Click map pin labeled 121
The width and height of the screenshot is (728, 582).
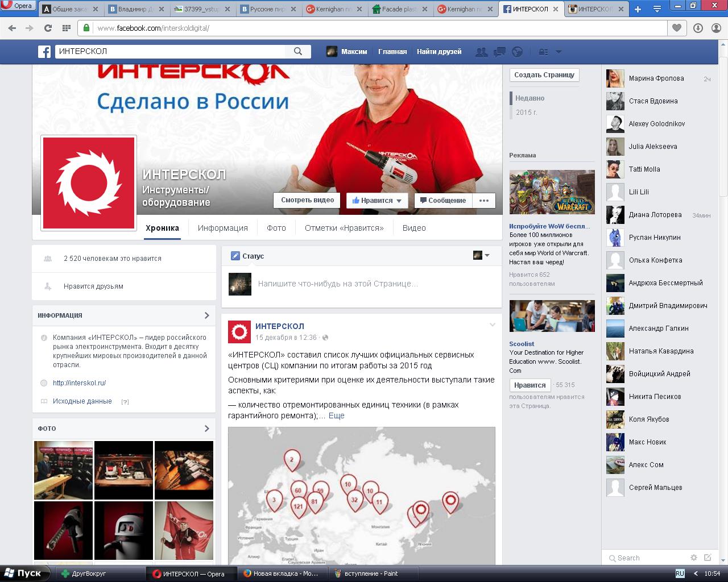pos(299,506)
